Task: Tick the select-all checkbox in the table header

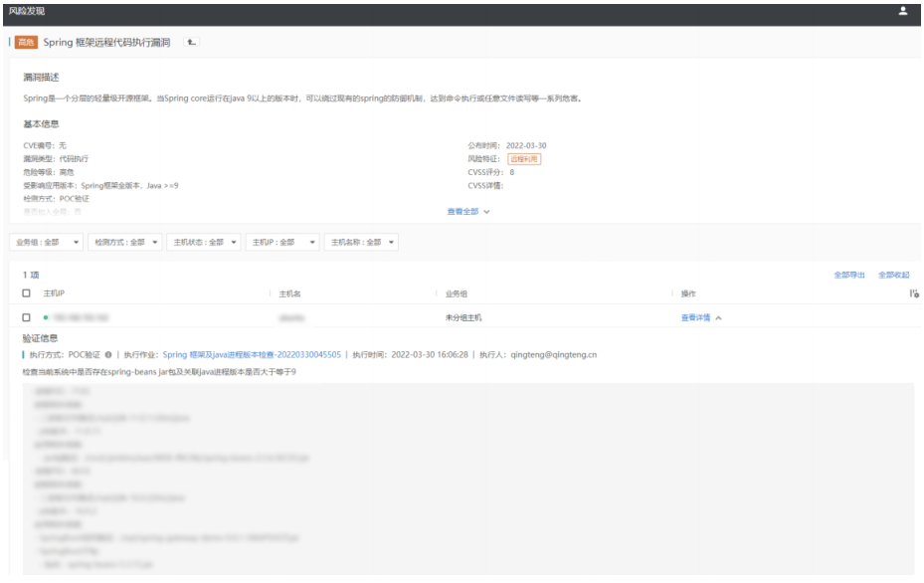Action: coord(26,292)
